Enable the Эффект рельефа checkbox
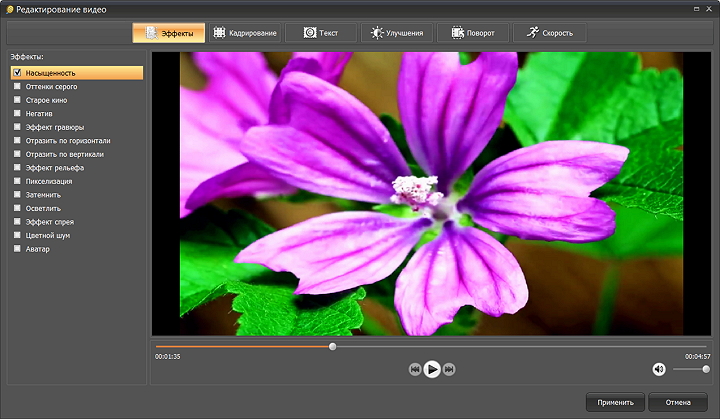 point(17,167)
